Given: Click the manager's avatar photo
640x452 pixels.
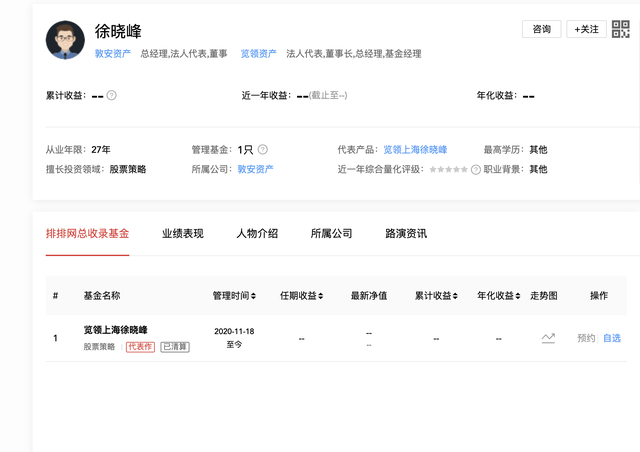Looking at the screenshot, I should pyautogui.click(x=65, y=40).
